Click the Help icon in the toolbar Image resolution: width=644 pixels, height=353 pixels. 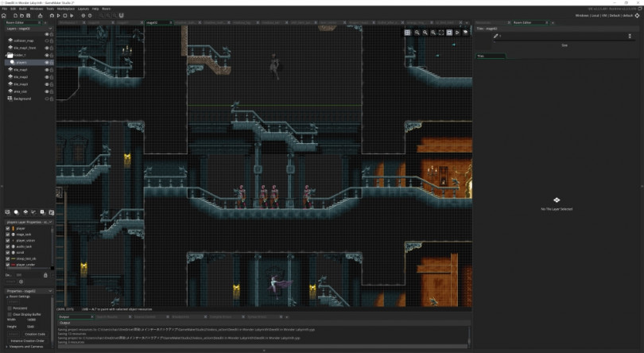click(x=90, y=16)
